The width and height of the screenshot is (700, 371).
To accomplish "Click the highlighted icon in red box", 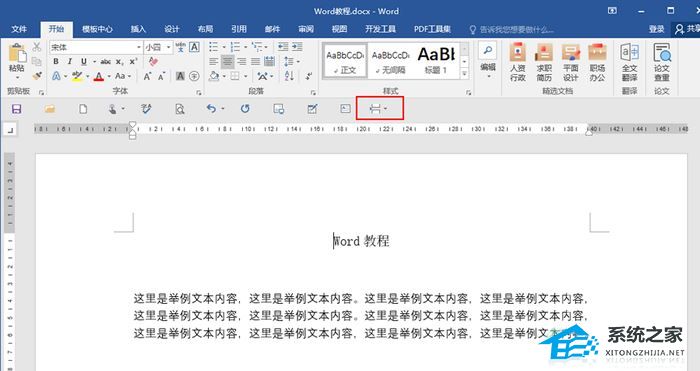I will tap(379, 108).
